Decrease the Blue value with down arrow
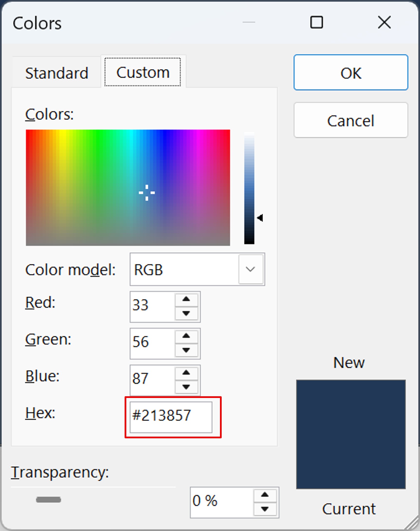The height and width of the screenshot is (531, 420). pos(186,387)
